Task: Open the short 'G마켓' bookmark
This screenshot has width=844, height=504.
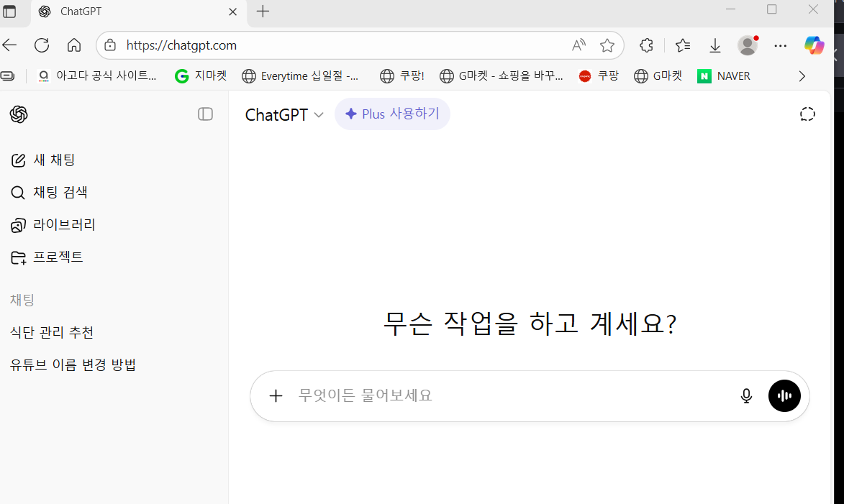Action: point(658,75)
